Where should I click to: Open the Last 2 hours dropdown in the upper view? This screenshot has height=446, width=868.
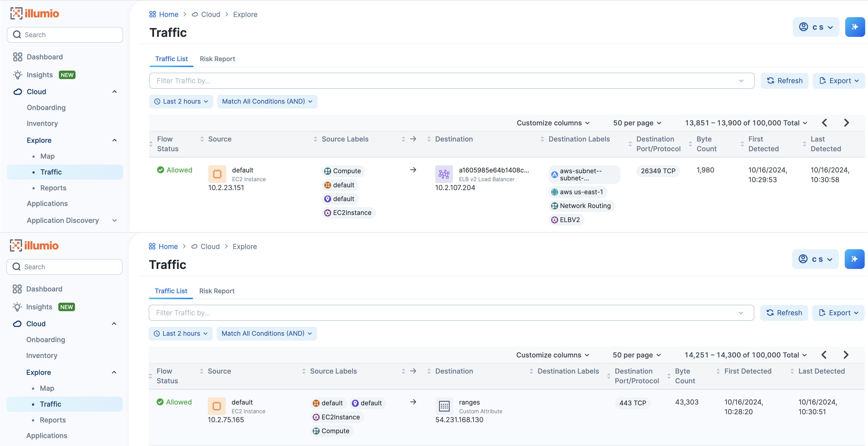pos(181,101)
